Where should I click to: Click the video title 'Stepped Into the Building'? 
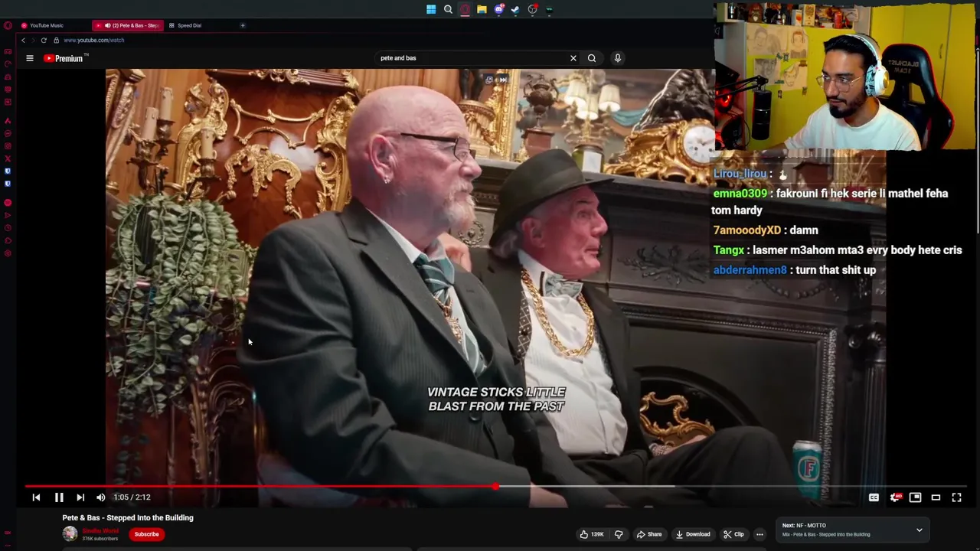click(128, 517)
